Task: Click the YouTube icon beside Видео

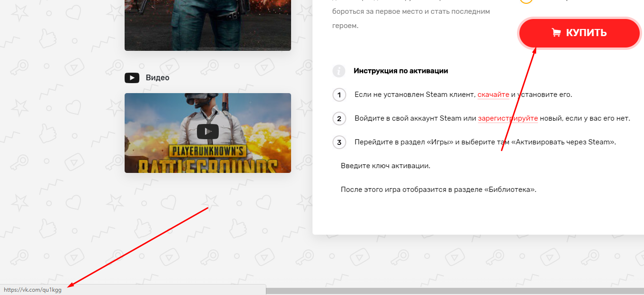Action: tap(132, 77)
